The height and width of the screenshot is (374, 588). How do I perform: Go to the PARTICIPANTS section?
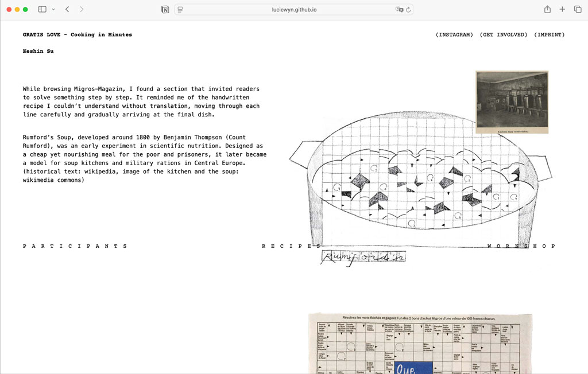[x=75, y=246]
